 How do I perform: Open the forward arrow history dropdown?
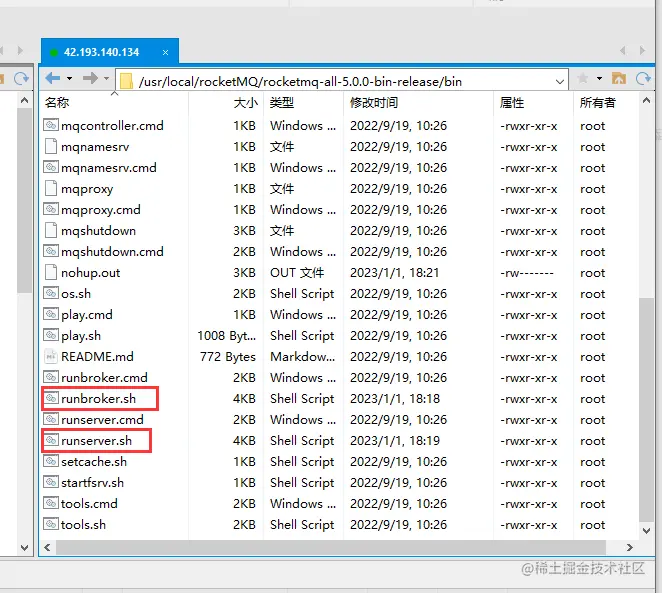click(106, 79)
